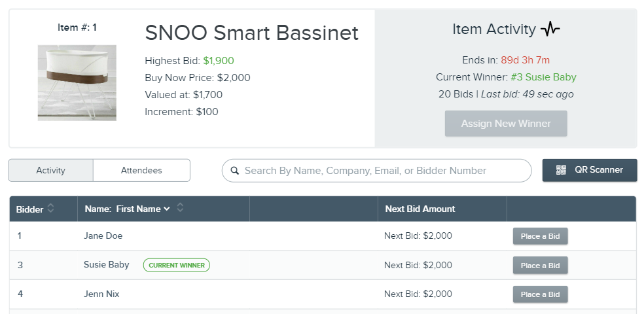Place a bid for Jenn Nix
This screenshot has width=644, height=314.
540,294
